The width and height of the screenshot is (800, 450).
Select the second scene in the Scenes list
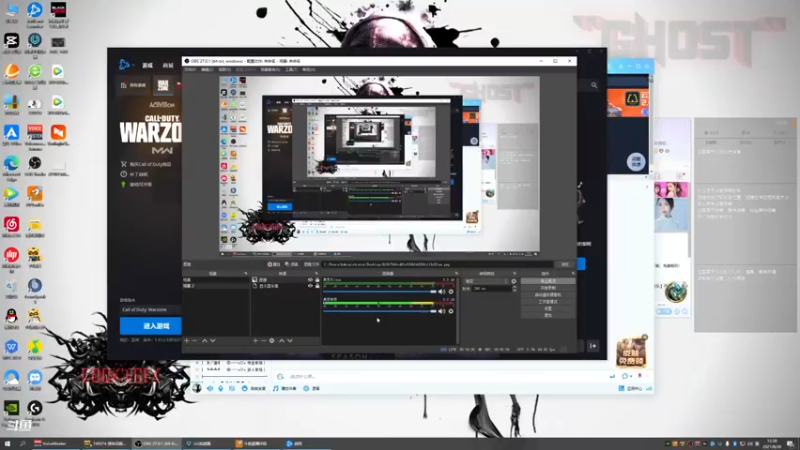click(x=215, y=286)
